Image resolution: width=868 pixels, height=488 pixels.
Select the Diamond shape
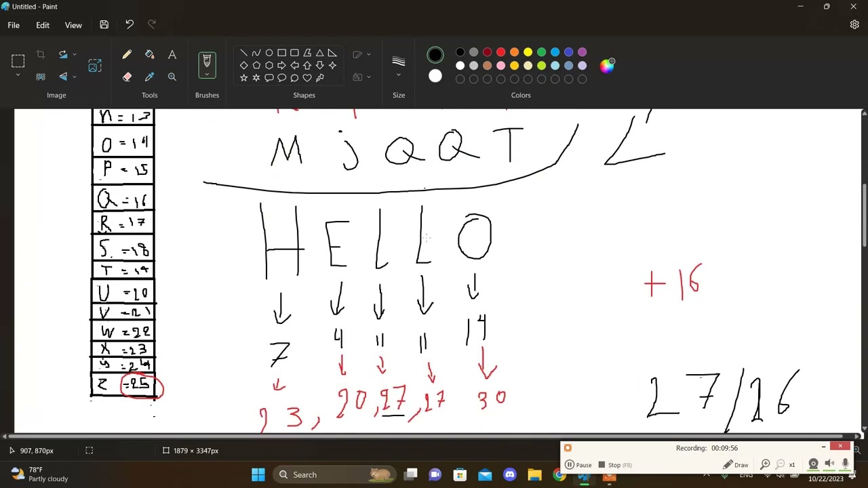[x=243, y=66]
